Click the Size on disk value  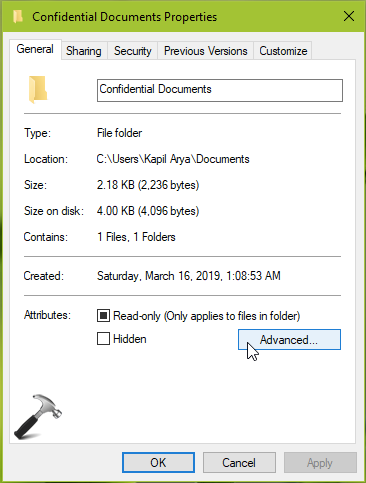pos(148,211)
